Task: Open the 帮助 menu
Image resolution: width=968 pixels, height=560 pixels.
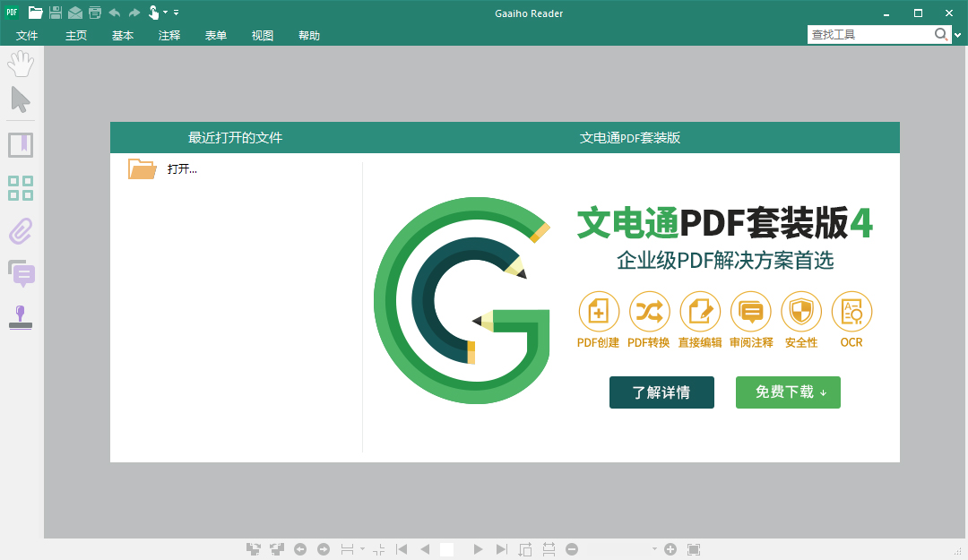Action: (x=308, y=35)
